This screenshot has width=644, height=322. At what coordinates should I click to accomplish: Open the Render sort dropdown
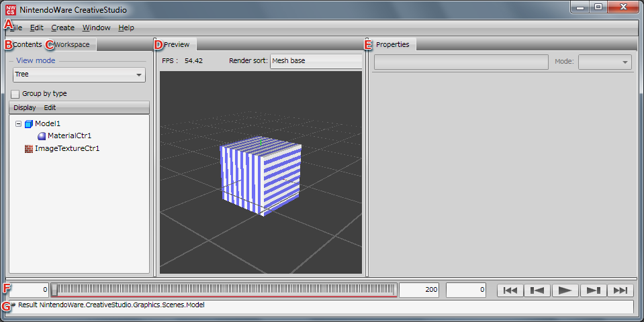316,61
